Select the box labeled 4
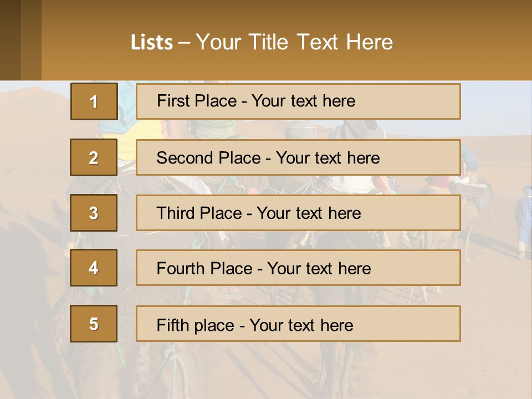Image resolution: width=532 pixels, height=399 pixels. (94, 268)
